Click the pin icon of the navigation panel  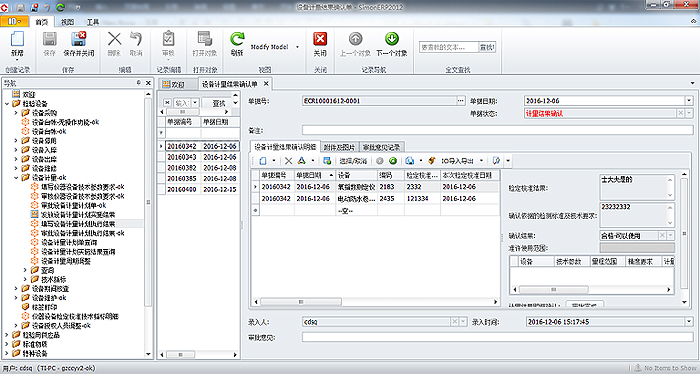tap(138, 83)
